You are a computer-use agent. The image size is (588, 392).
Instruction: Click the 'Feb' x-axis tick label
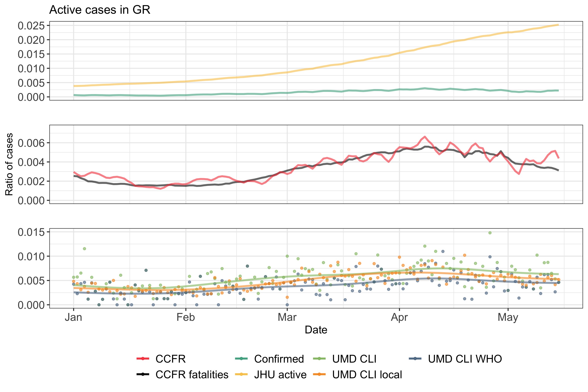tap(186, 317)
